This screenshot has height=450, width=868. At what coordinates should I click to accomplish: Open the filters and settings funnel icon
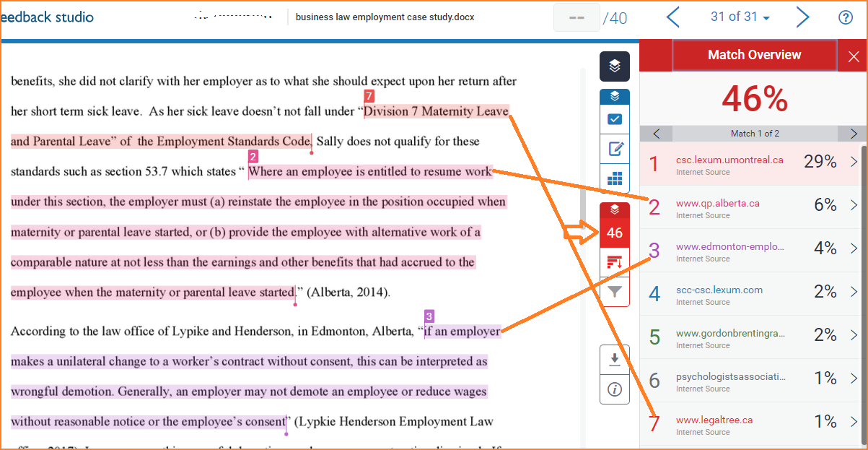click(615, 292)
